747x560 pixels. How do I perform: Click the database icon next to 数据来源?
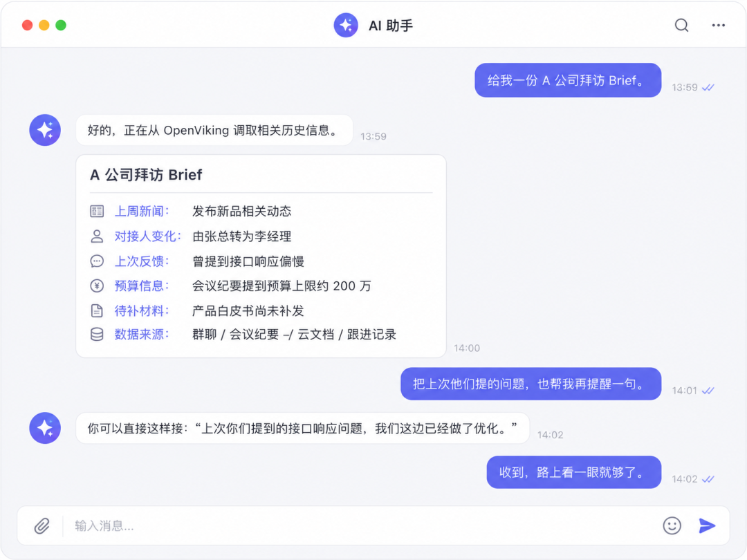coord(97,335)
